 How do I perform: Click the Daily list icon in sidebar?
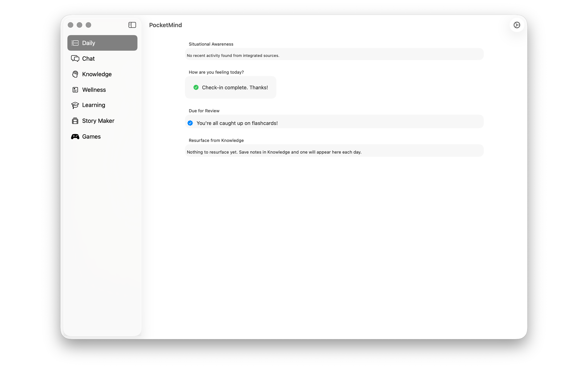[x=75, y=43]
